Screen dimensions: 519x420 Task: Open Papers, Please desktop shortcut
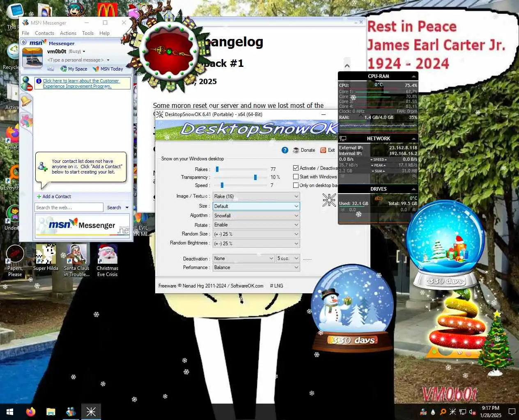(15, 260)
